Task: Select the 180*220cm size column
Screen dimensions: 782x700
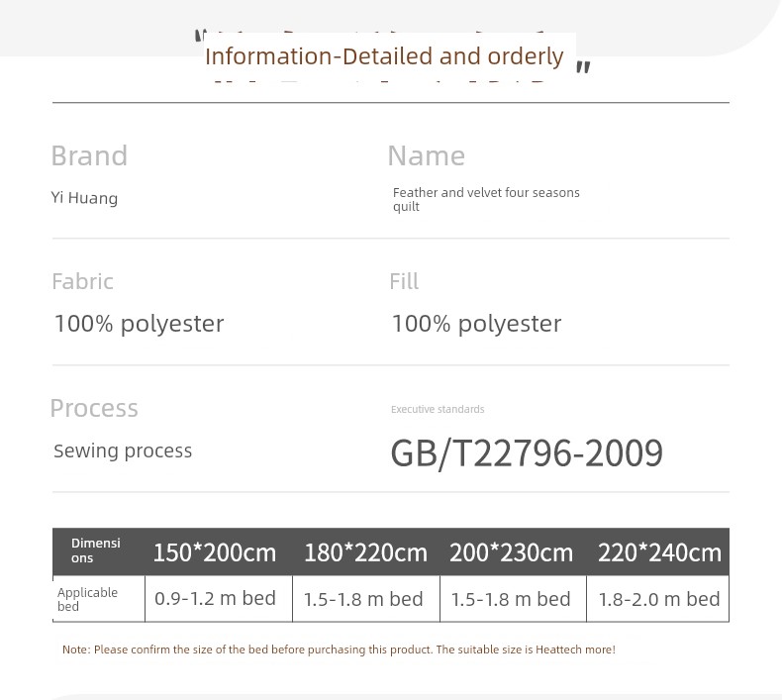Action: [x=365, y=552]
